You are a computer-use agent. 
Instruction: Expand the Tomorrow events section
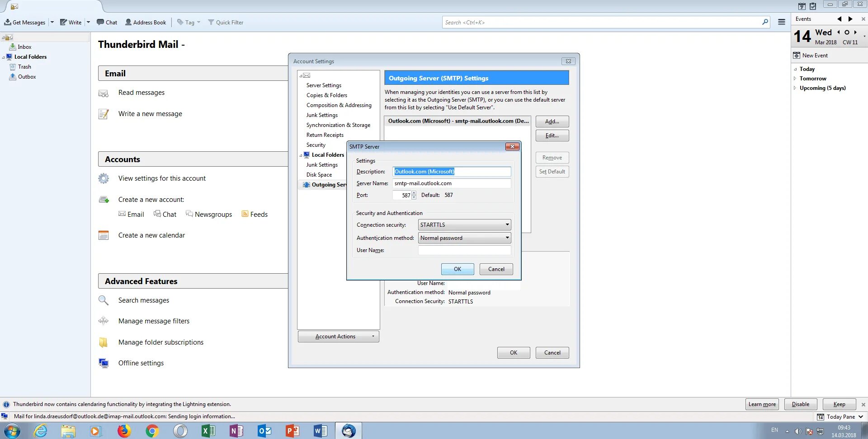click(x=795, y=79)
